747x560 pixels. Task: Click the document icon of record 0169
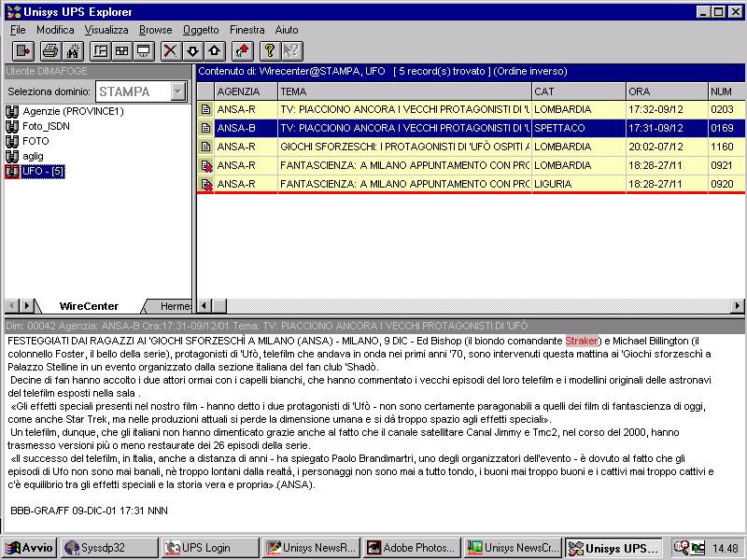tap(205, 128)
